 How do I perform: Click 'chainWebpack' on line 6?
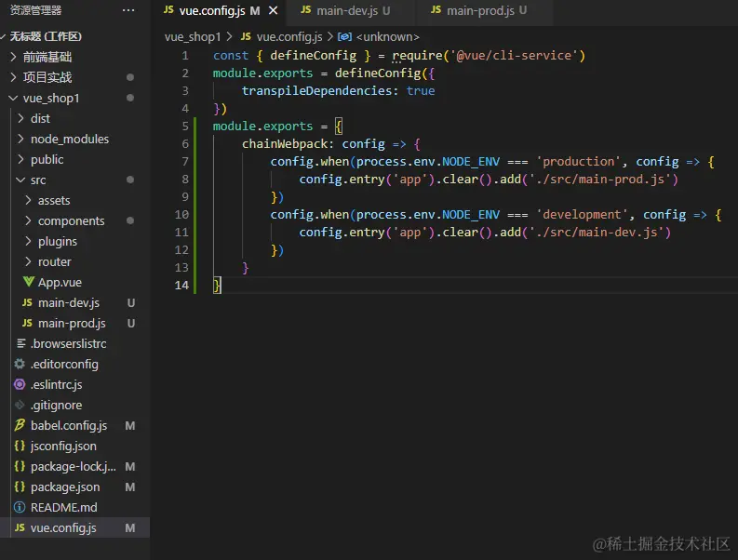point(285,144)
